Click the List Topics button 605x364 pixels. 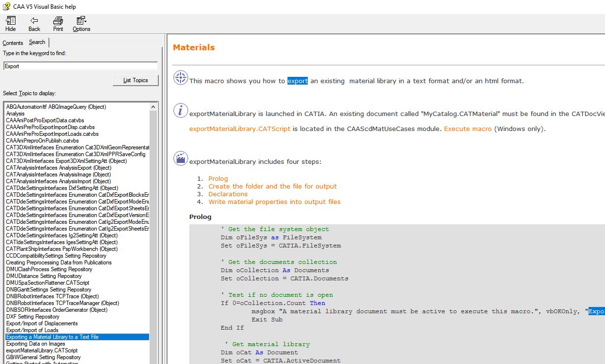pos(136,80)
